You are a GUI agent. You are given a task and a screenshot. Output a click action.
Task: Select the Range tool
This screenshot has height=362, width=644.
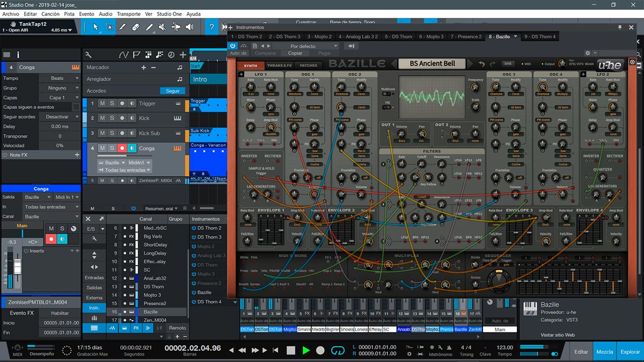(109, 27)
